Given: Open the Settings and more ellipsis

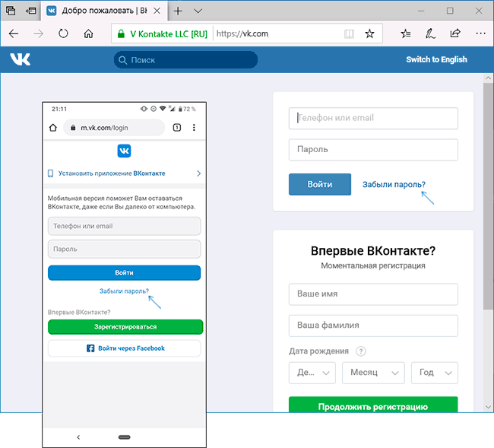Looking at the screenshot, I should pyautogui.click(x=480, y=33).
